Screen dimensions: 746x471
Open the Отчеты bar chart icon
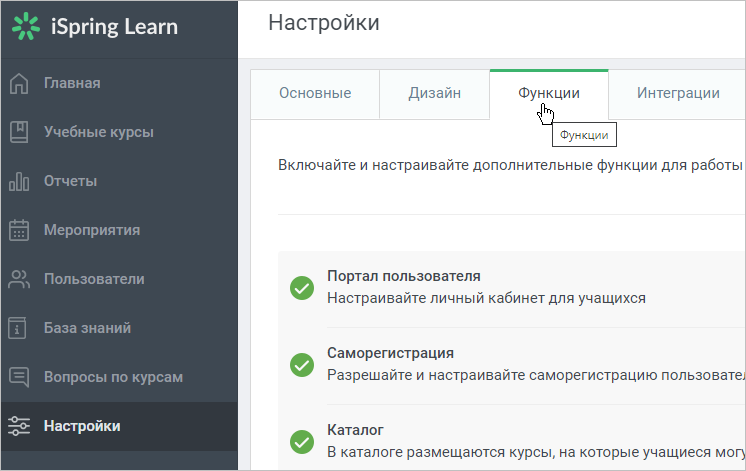coord(19,181)
